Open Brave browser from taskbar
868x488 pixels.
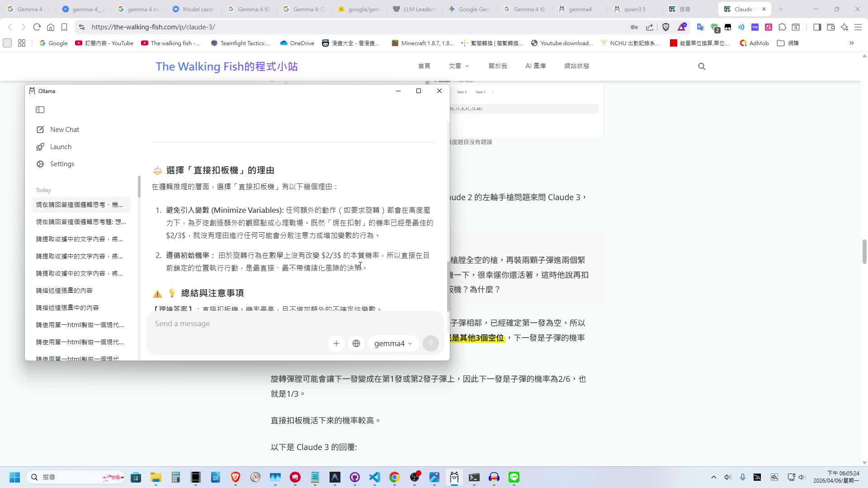[236, 477]
